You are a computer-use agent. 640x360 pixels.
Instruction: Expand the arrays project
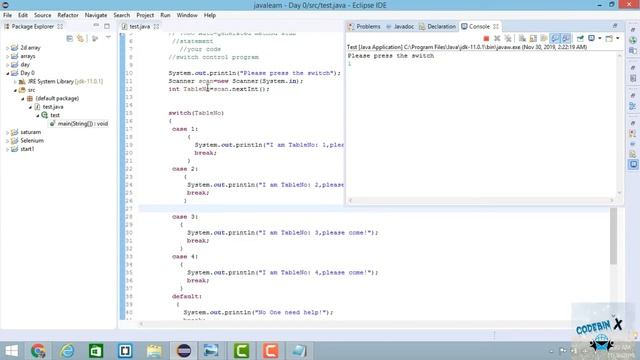(x=7, y=56)
